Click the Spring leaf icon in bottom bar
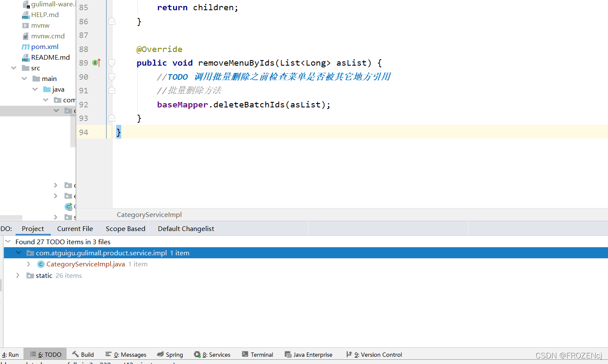608x364 pixels. point(160,354)
